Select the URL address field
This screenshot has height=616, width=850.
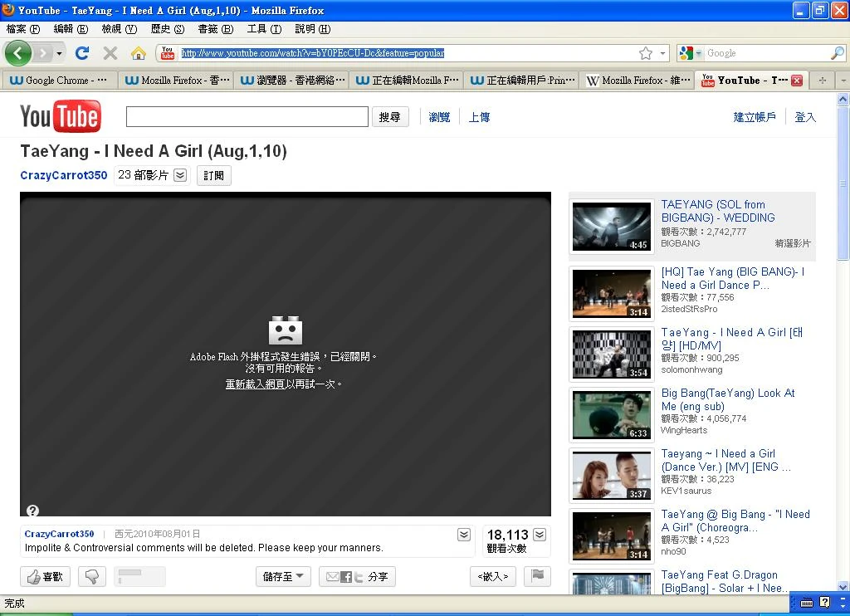(407, 53)
